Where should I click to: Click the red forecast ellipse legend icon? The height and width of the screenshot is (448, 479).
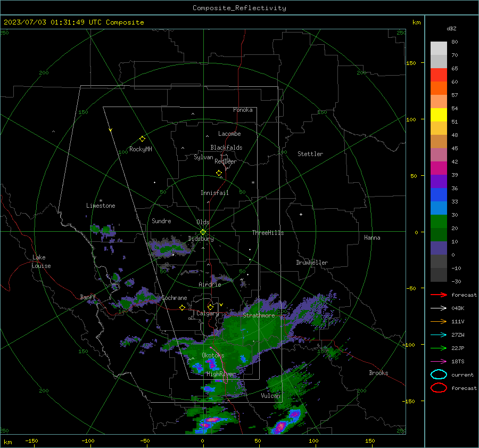439,388
